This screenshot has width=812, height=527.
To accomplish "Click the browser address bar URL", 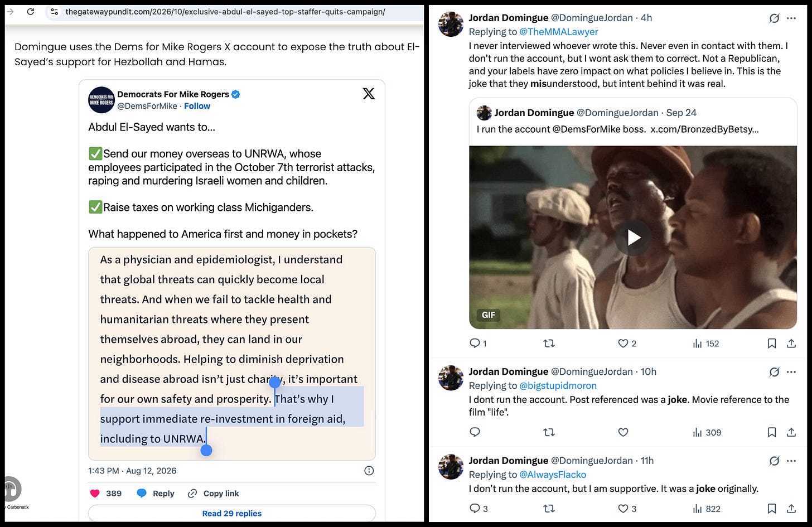I will (x=225, y=12).
